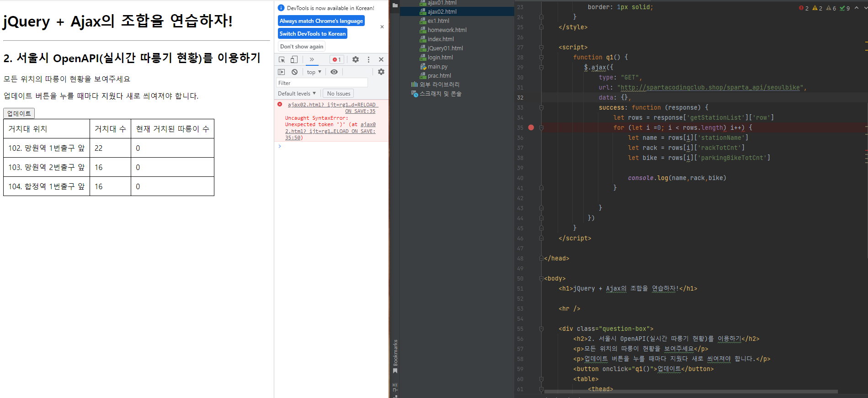Fold the body tag at line 50
The image size is (868, 398).
pyautogui.click(x=541, y=279)
